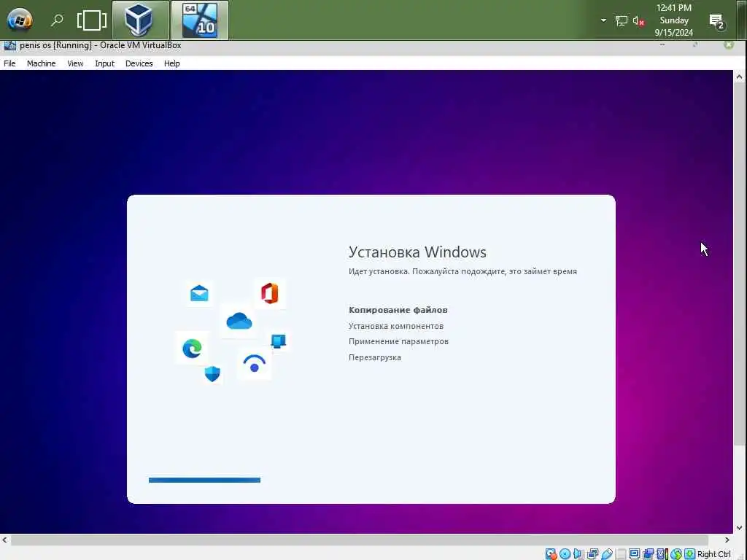Click the optical drive status icon
Screen dimensions: 747x560
tap(565, 554)
